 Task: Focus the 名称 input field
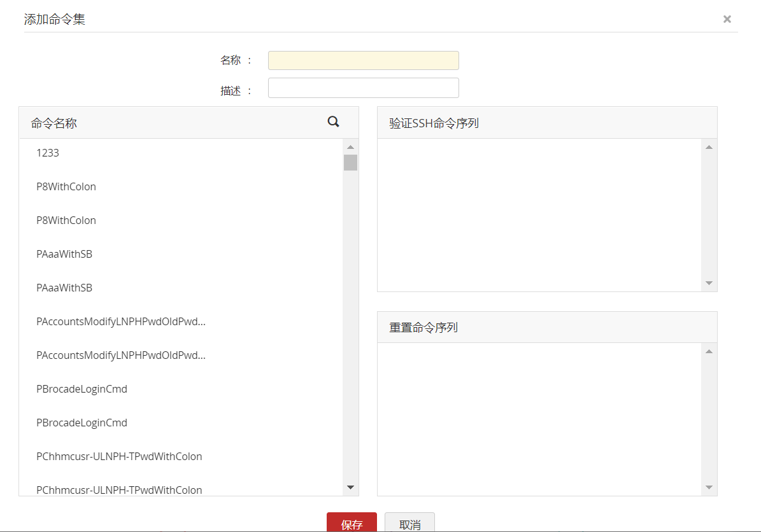363,60
